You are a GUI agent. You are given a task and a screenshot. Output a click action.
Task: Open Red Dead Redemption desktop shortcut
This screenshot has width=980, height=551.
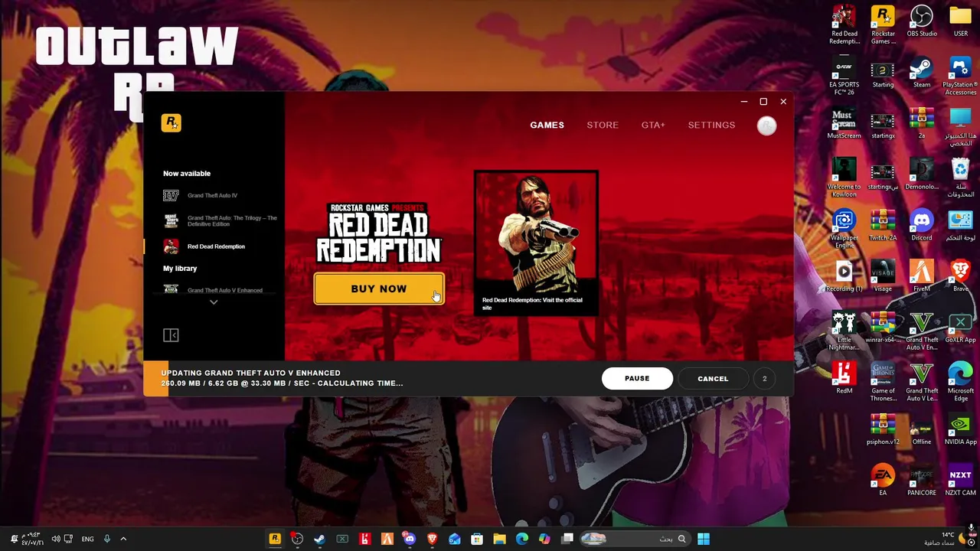point(844,25)
